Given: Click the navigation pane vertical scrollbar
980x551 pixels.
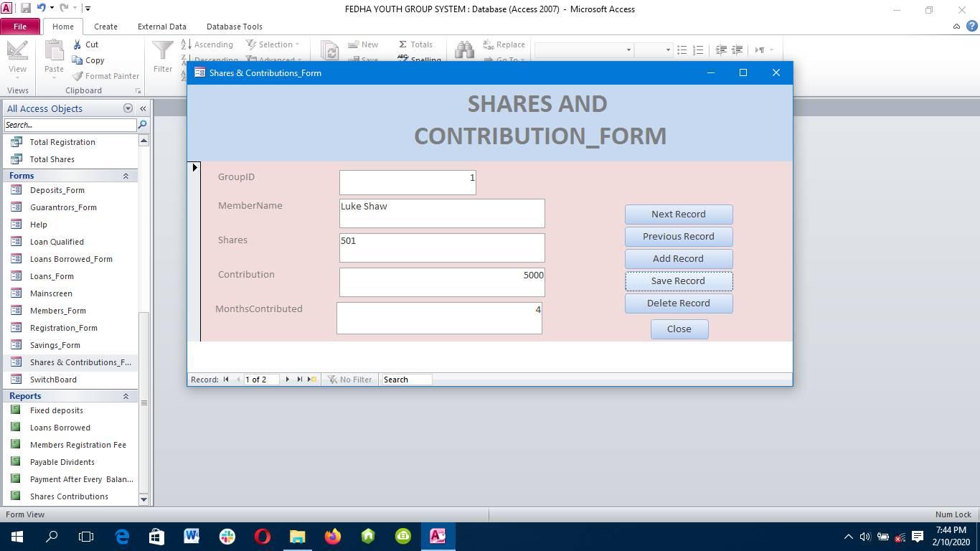Looking at the screenshot, I should [143, 320].
